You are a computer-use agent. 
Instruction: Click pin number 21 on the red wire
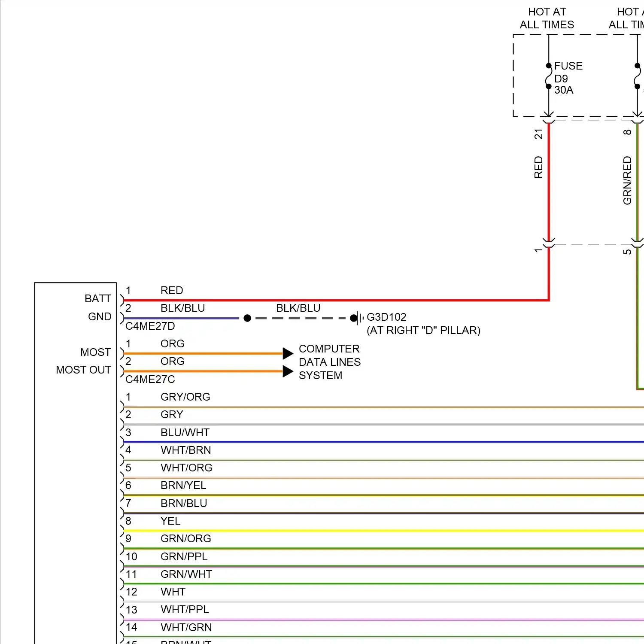pyautogui.click(x=538, y=134)
